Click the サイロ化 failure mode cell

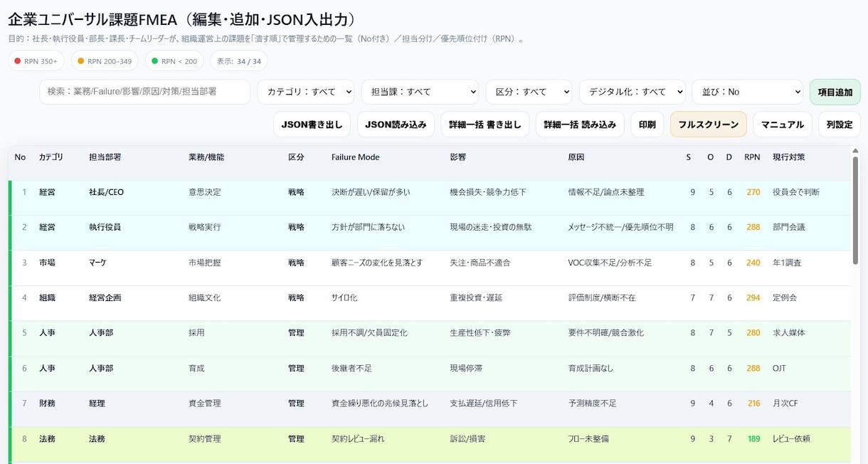point(344,297)
